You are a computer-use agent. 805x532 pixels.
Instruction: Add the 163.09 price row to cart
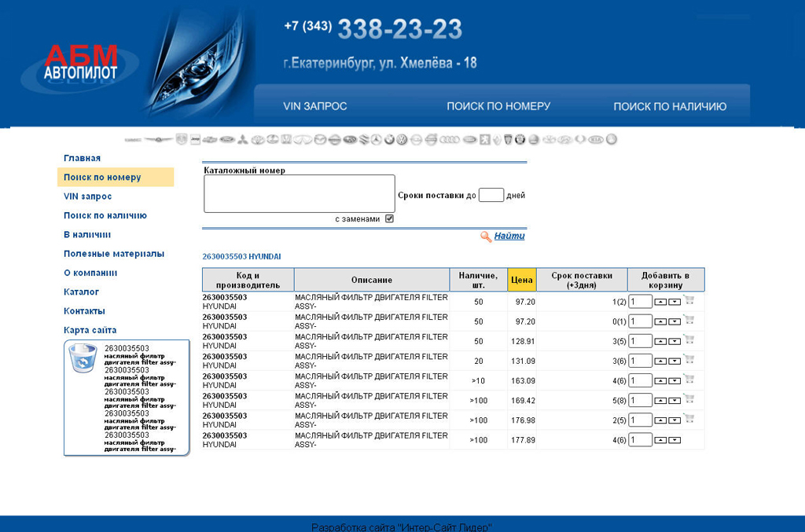coord(689,379)
